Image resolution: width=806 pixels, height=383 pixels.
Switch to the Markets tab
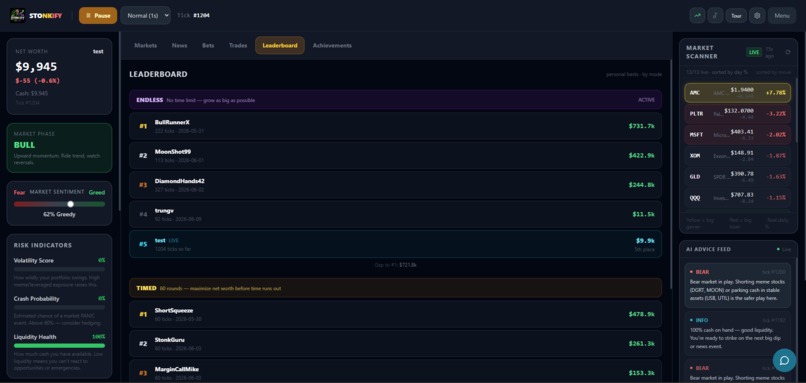click(145, 45)
